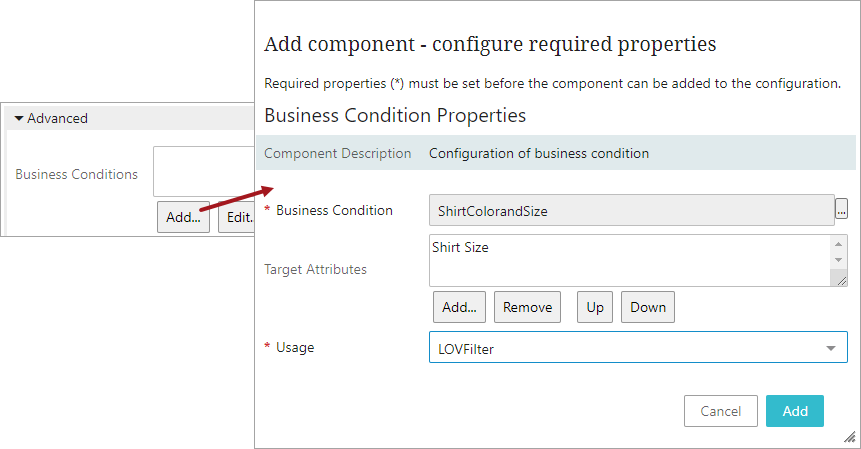Move attribute with the Down button

[x=648, y=307]
